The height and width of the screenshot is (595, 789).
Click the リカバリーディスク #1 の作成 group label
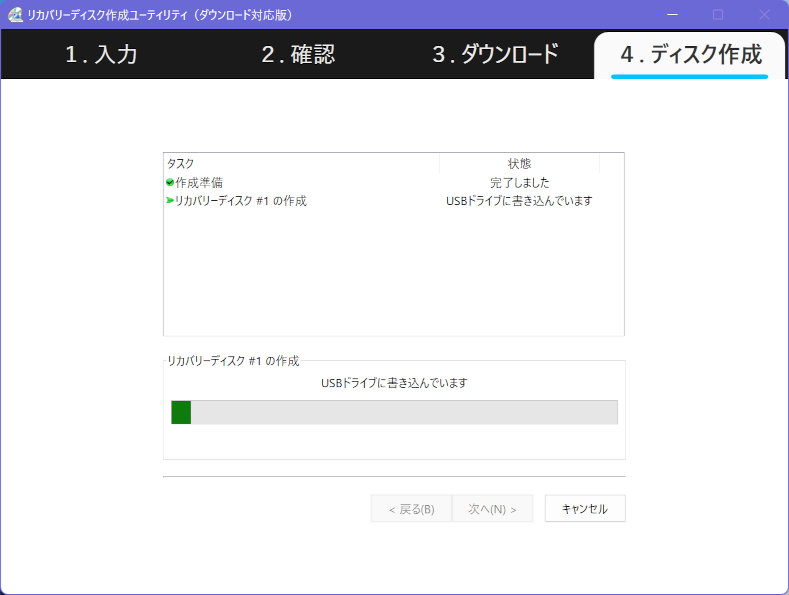point(233,360)
